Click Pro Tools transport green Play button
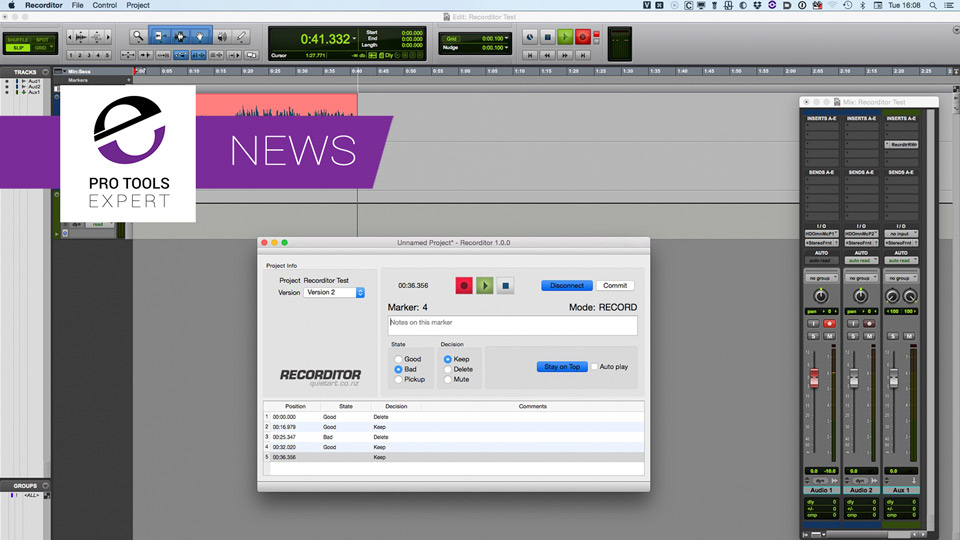The image size is (960, 540). (565, 37)
